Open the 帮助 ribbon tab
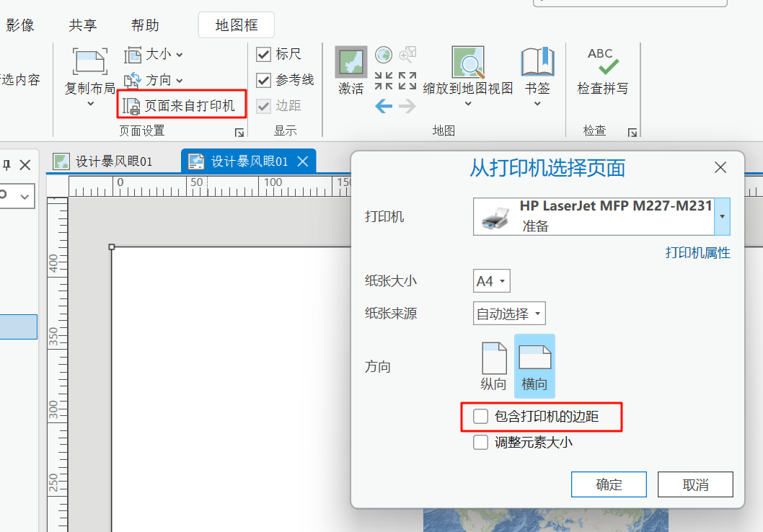 145,25
